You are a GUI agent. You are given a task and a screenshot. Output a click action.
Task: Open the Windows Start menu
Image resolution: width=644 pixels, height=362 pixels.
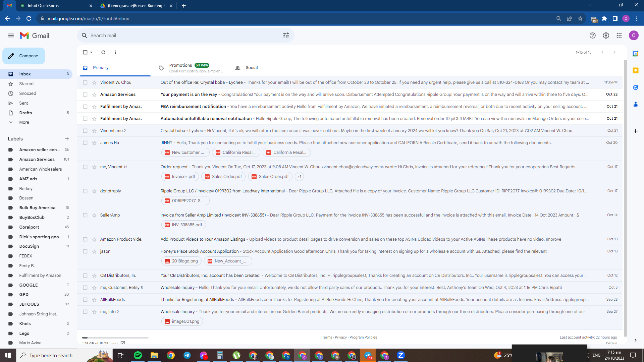(8, 355)
